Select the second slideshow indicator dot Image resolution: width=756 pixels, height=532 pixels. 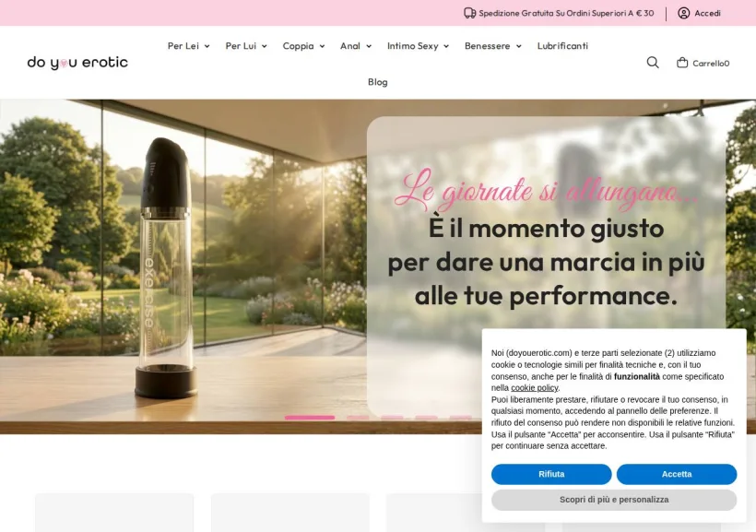(x=358, y=418)
